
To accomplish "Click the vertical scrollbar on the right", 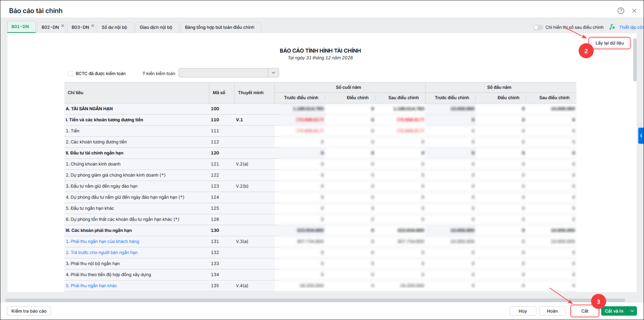I will coord(635,60).
